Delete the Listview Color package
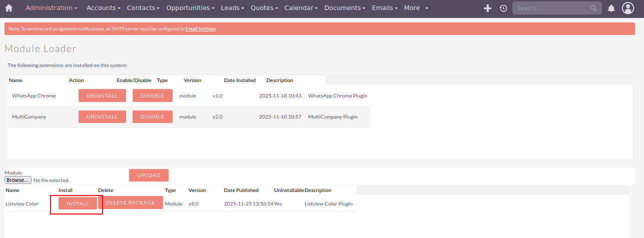The height and width of the screenshot is (238, 644). click(130, 202)
